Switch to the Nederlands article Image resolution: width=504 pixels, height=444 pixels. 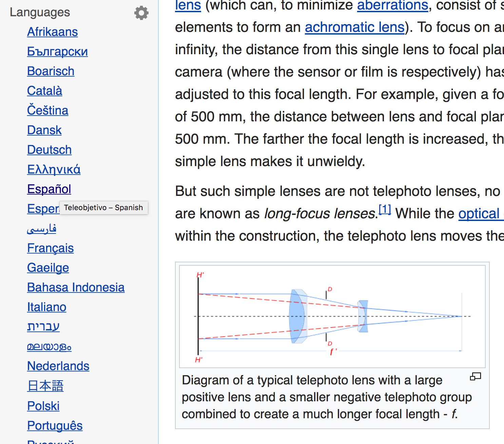(x=58, y=366)
